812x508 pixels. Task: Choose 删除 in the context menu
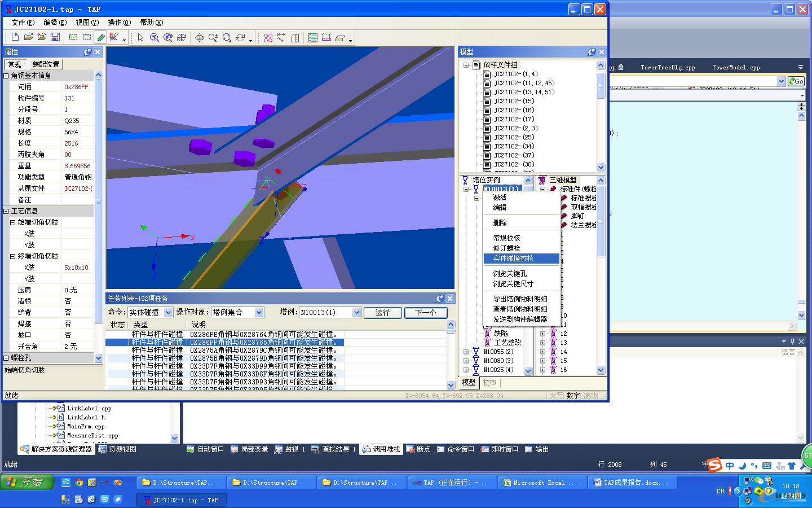point(522,223)
